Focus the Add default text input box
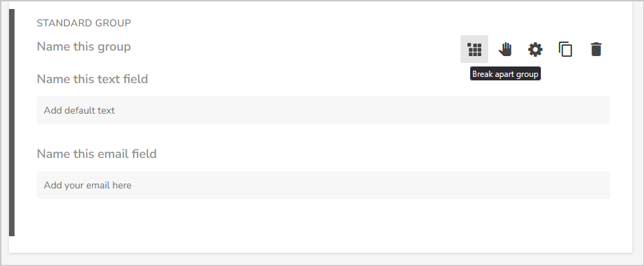Viewport: 644px width, 266px height. 323,110
